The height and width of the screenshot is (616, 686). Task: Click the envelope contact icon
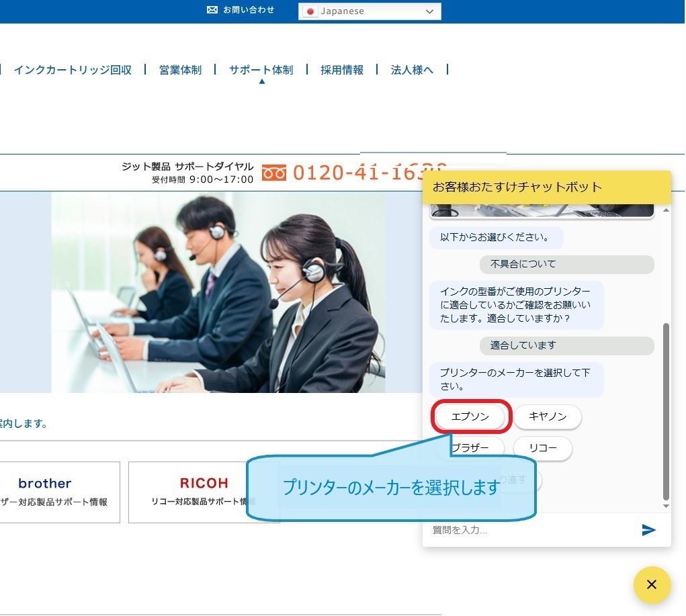coord(212,10)
